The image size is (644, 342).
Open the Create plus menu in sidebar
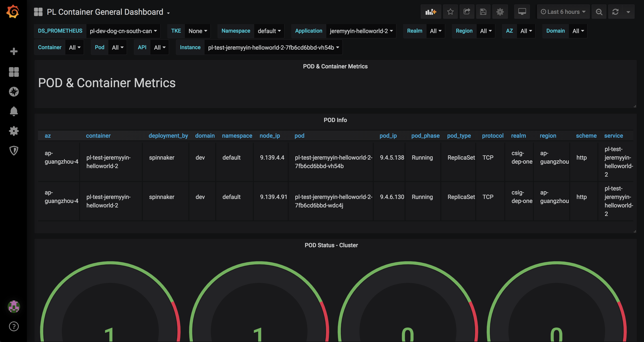click(x=14, y=51)
